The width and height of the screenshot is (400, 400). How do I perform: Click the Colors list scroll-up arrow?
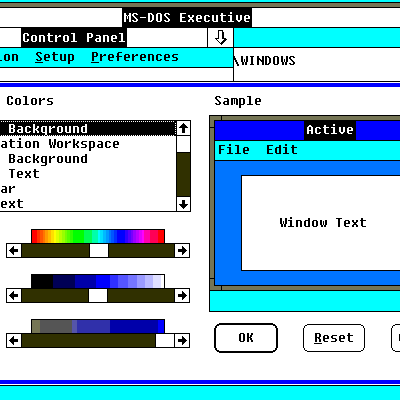coord(183,128)
